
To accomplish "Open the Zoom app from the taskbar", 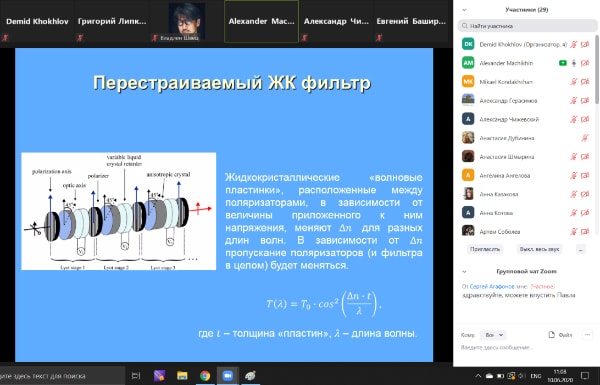I will click(228, 376).
